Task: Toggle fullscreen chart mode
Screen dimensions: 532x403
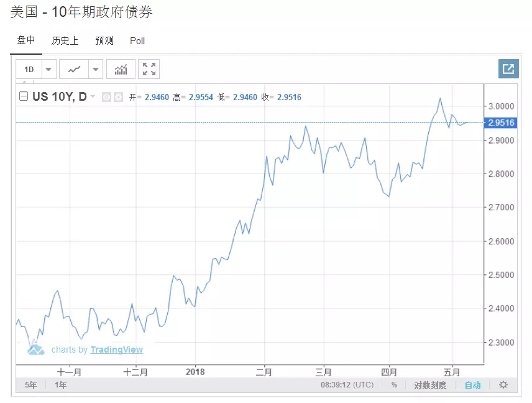Action: tap(149, 69)
